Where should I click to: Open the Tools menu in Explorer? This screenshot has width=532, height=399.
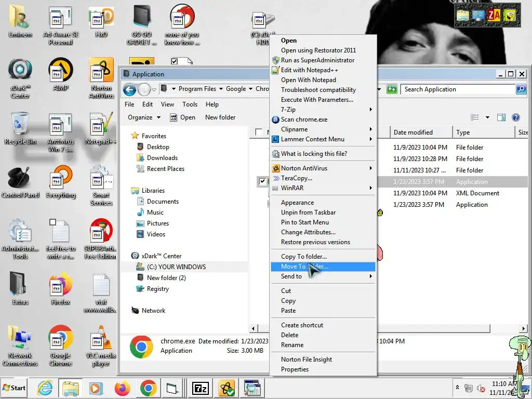coord(190,104)
